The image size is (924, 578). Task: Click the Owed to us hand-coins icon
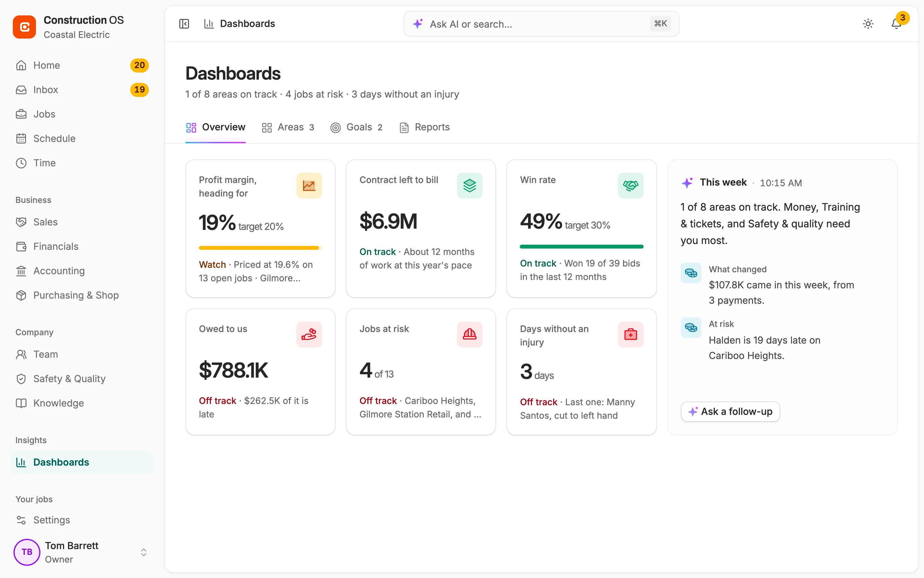309,335
